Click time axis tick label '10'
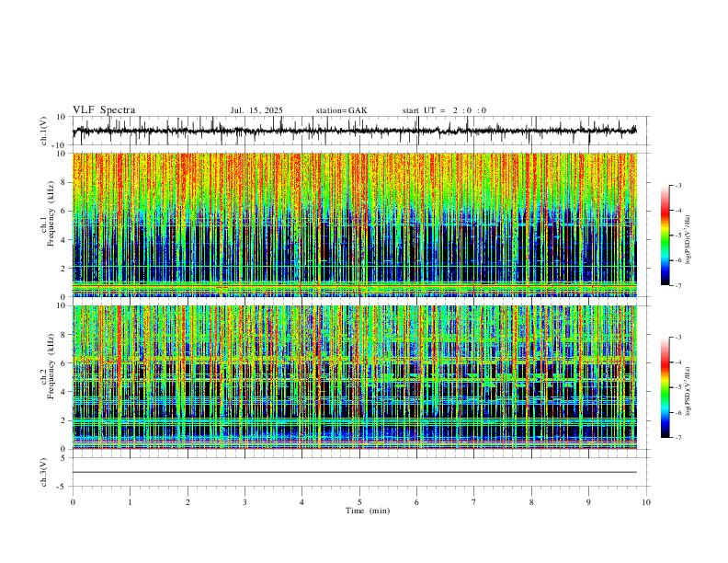 pyautogui.click(x=646, y=502)
